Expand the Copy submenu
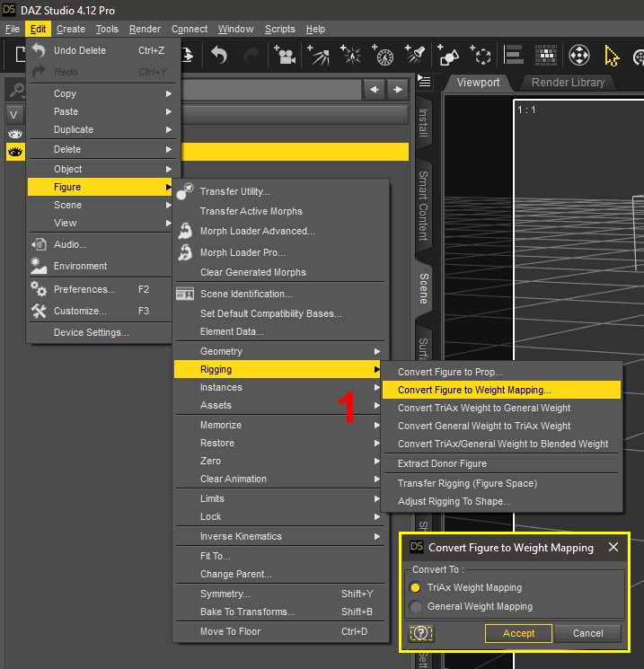The width and height of the screenshot is (644, 669). click(101, 93)
